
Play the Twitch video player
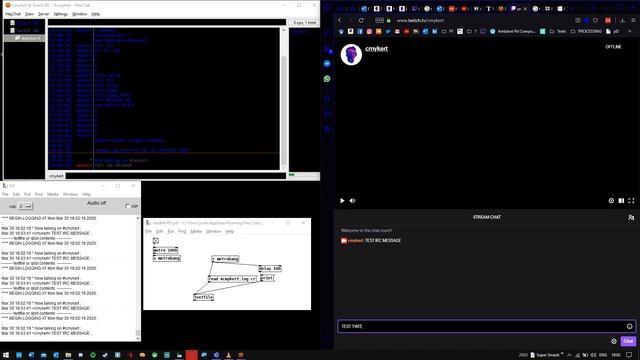point(342,201)
